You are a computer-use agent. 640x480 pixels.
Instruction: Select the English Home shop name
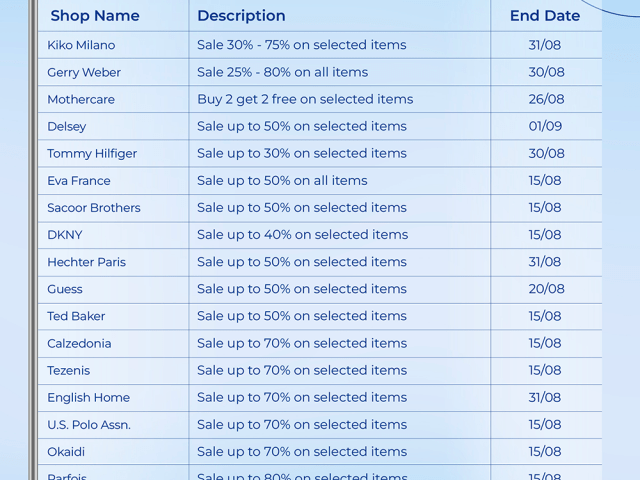88,397
